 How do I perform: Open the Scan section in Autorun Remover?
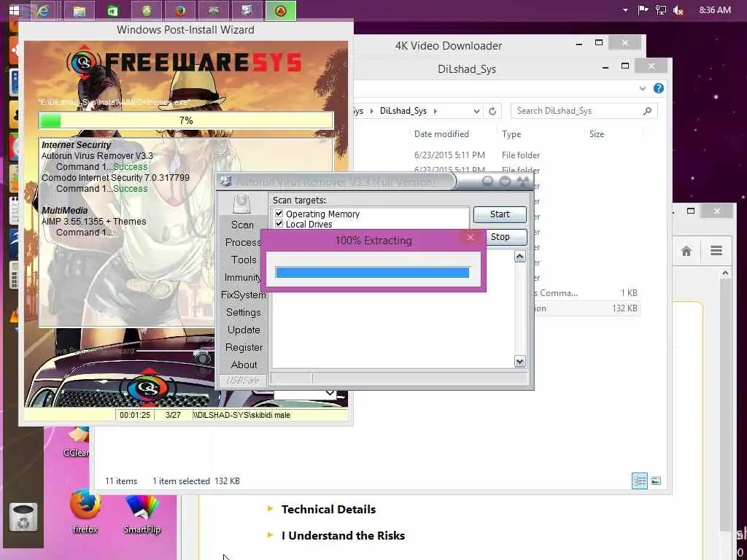[x=242, y=225]
